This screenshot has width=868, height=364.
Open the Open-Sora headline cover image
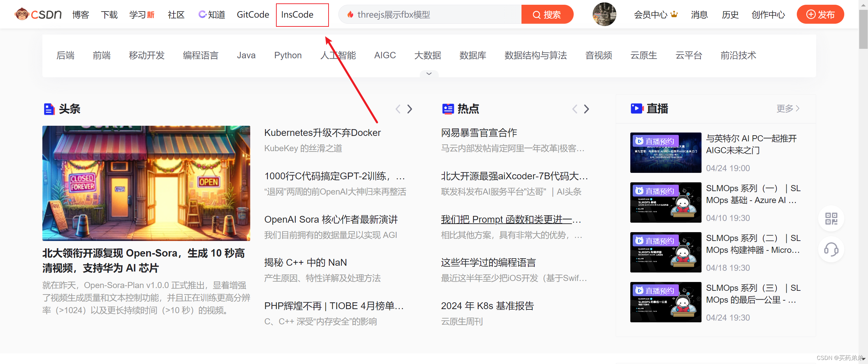[146, 183]
